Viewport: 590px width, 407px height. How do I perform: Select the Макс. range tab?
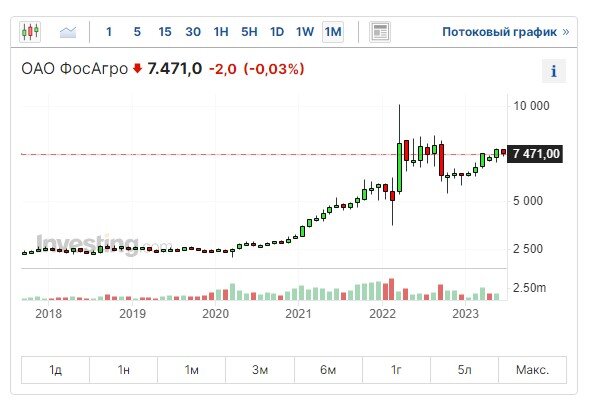(532, 370)
